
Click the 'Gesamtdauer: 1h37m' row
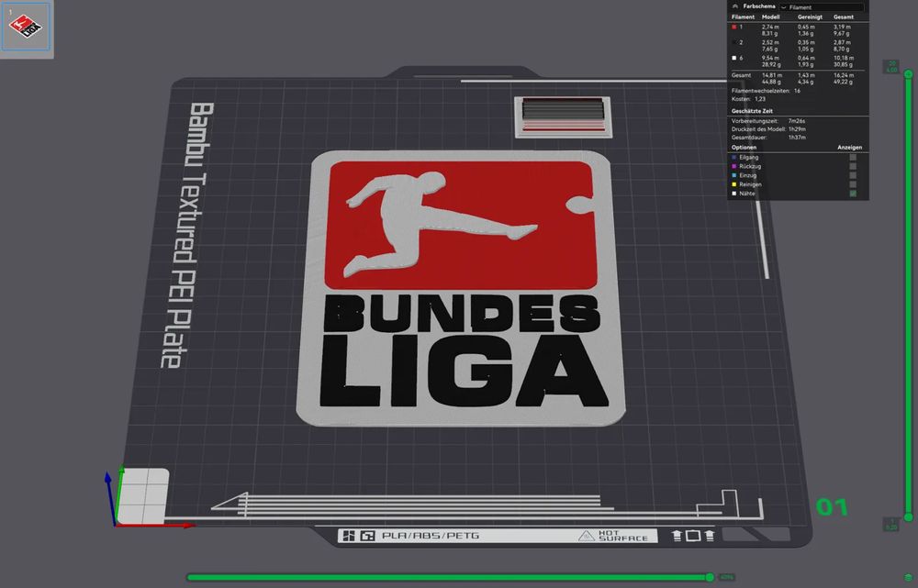768,138
